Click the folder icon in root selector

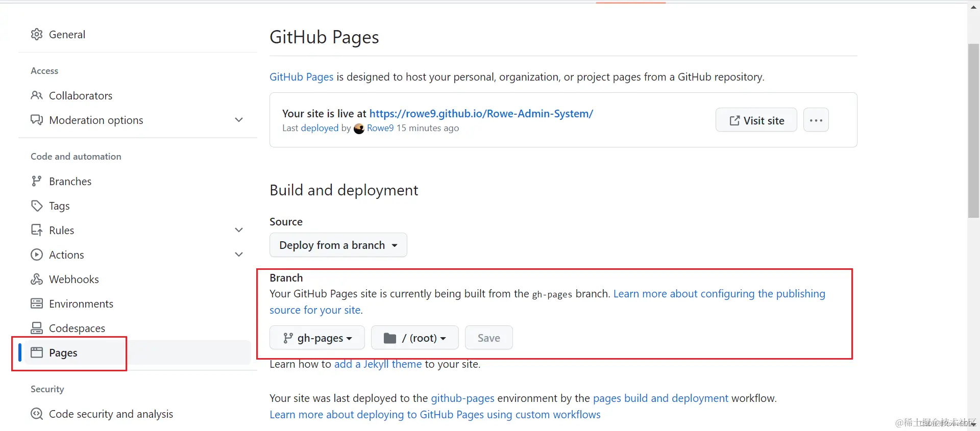click(390, 338)
